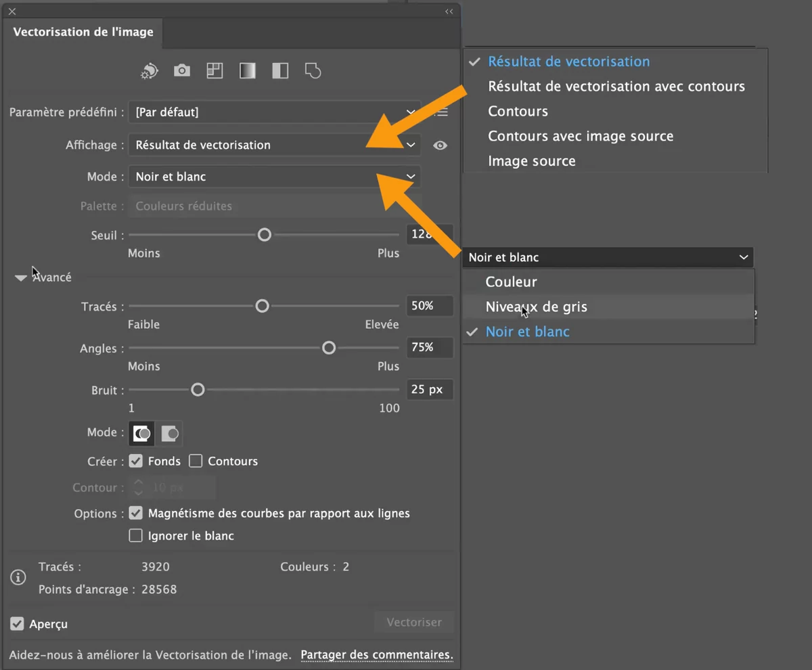Pick Contours from the display options list
The height and width of the screenshot is (670, 812).
518,112
